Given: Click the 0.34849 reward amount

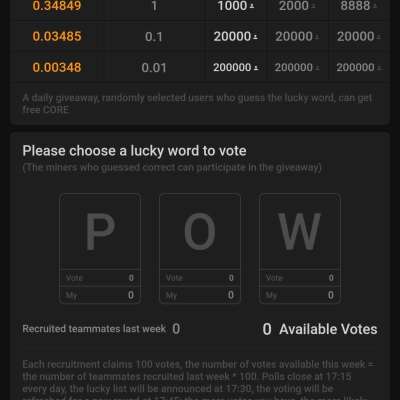Looking at the screenshot, I should [x=57, y=6].
